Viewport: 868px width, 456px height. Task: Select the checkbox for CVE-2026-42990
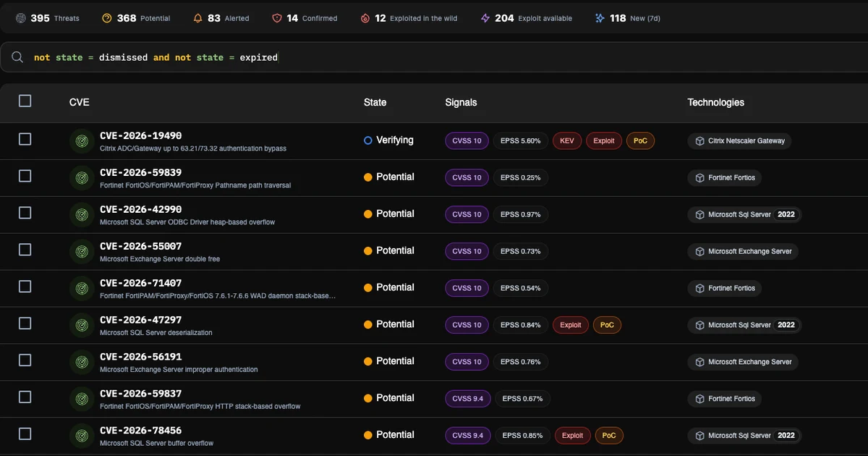[25, 213]
